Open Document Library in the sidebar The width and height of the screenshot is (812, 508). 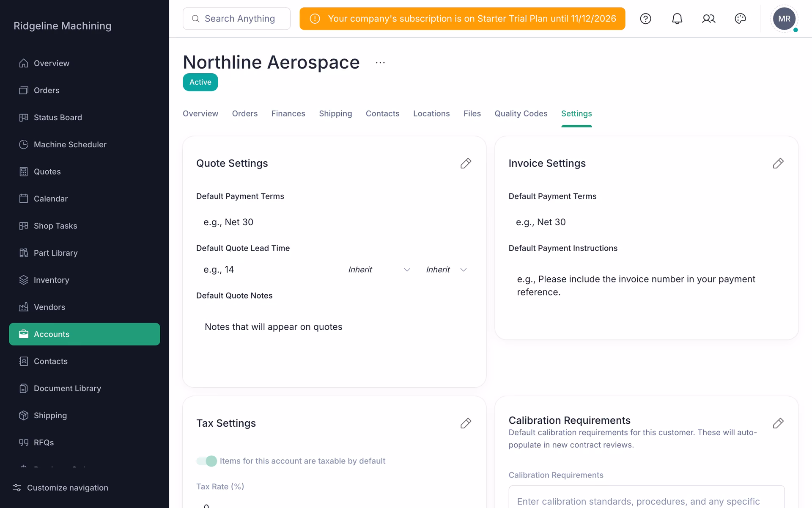click(85, 388)
